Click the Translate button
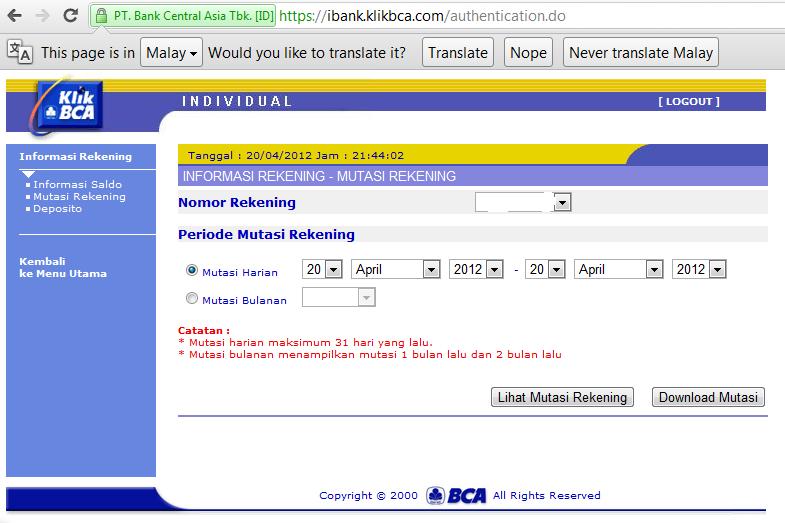The height and width of the screenshot is (523, 785). (x=458, y=52)
